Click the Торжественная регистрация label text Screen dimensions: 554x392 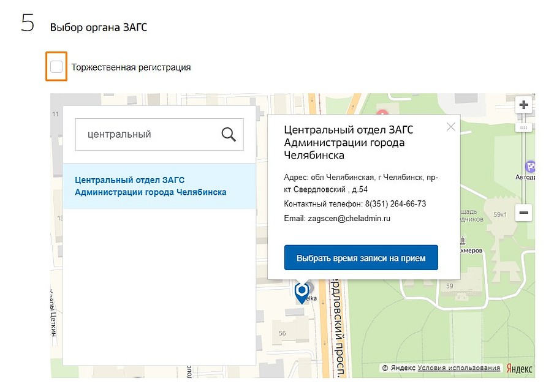[x=131, y=67]
